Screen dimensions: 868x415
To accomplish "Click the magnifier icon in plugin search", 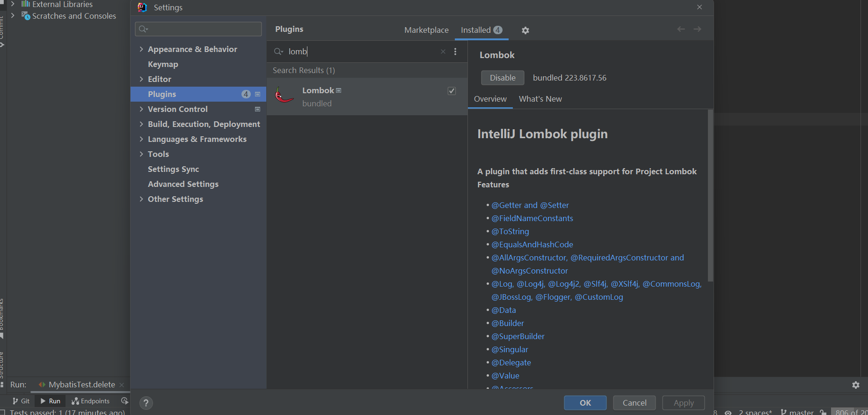I will pos(278,52).
